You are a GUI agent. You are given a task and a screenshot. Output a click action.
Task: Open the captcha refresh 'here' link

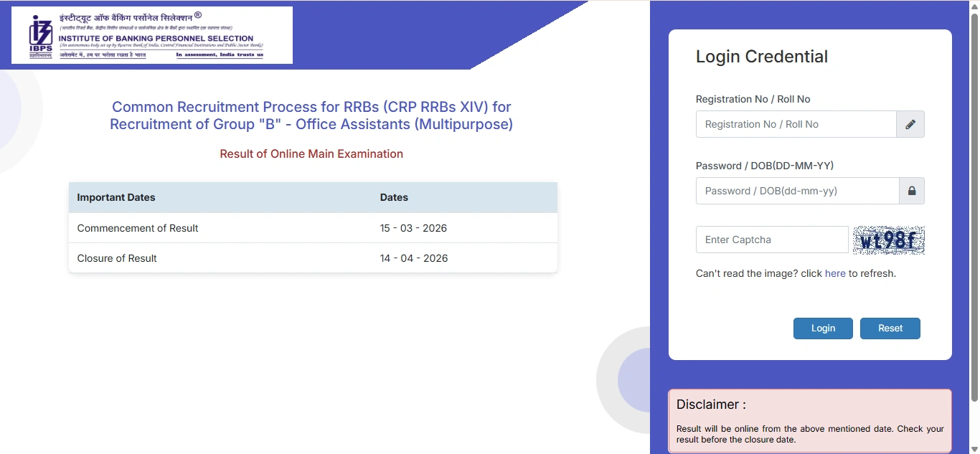[834, 273]
